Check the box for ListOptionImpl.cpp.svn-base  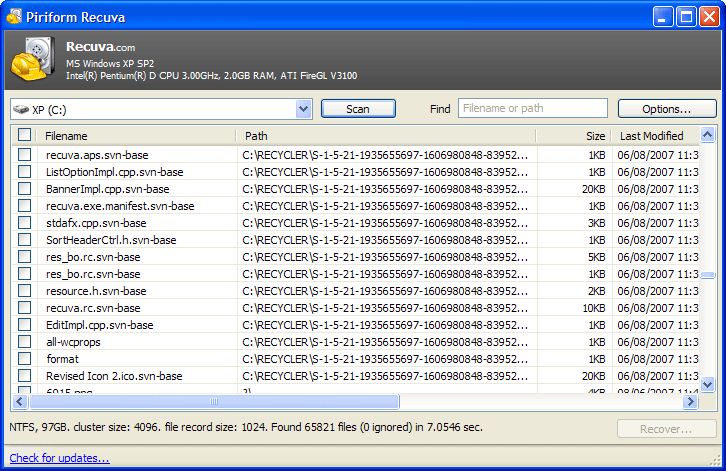coord(25,171)
